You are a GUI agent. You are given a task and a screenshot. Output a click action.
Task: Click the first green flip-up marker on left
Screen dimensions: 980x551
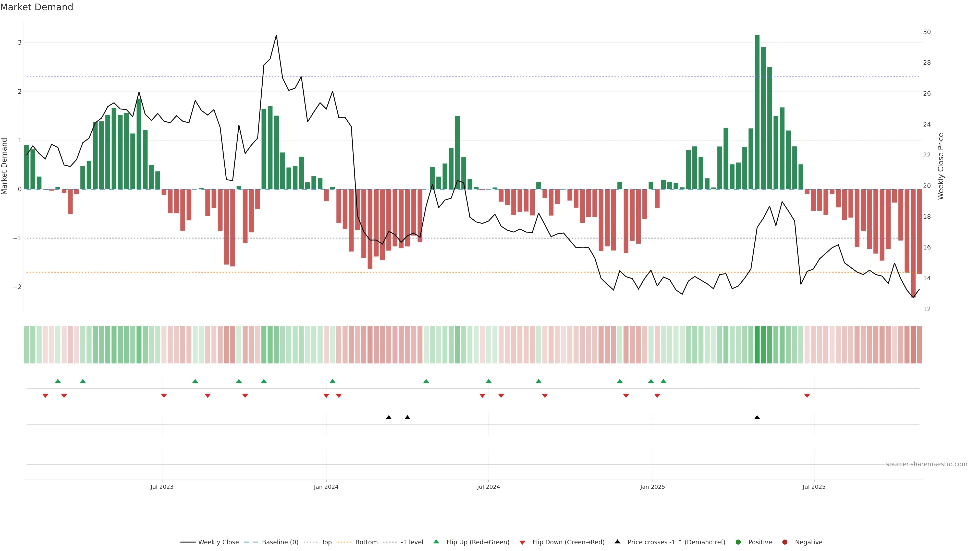coord(58,381)
